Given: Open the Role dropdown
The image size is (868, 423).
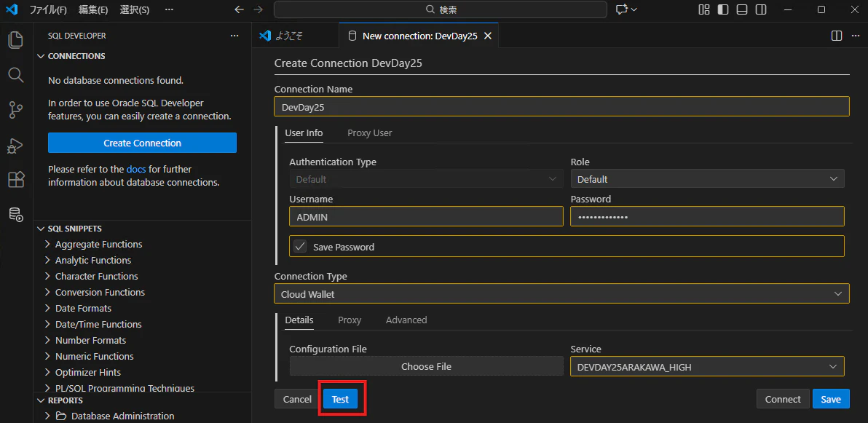Looking at the screenshot, I should pyautogui.click(x=708, y=179).
